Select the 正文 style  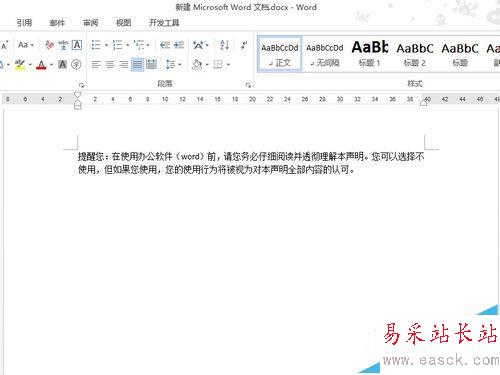pos(280,54)
